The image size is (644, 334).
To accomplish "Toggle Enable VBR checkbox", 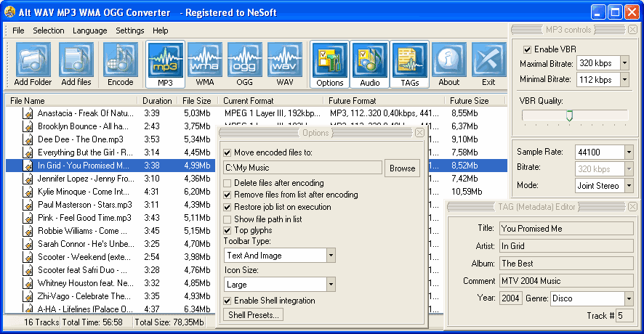I will [x=528, y=49].
